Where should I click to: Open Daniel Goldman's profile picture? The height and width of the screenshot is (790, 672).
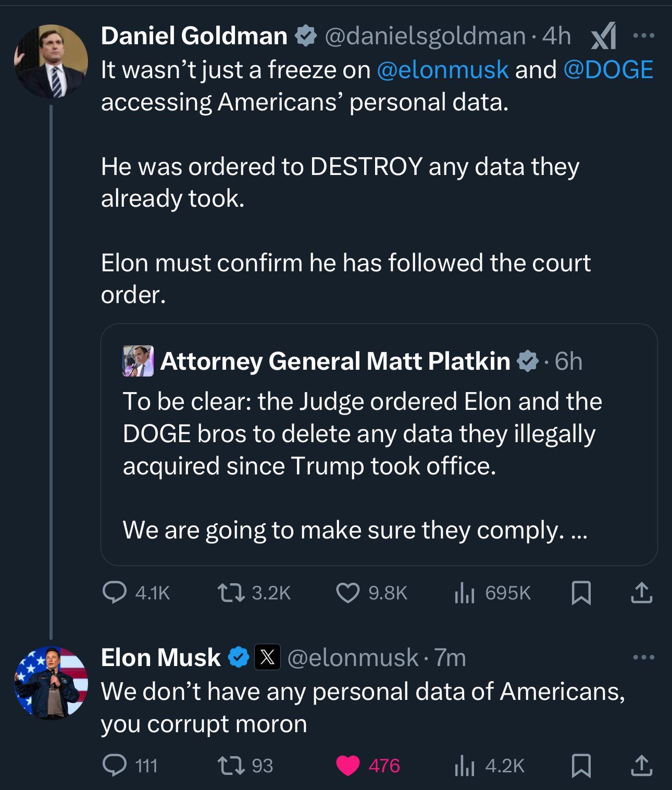tap(51, 61)
